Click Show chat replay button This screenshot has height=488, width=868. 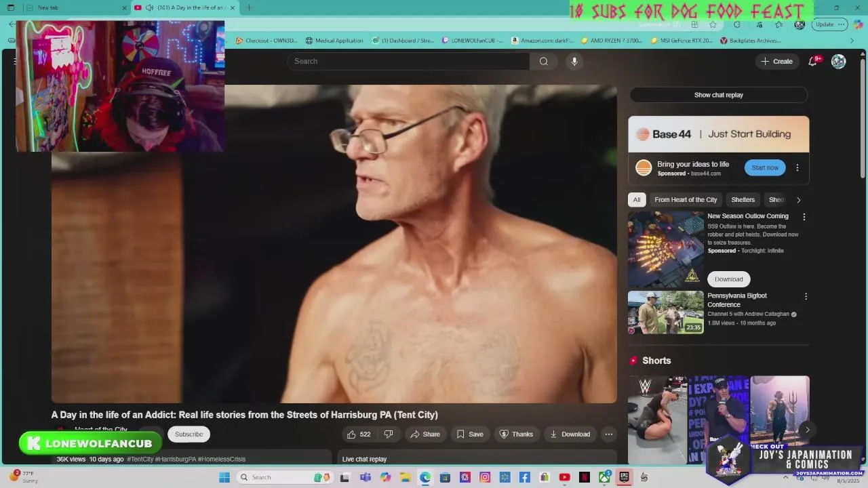pos(719,95)
